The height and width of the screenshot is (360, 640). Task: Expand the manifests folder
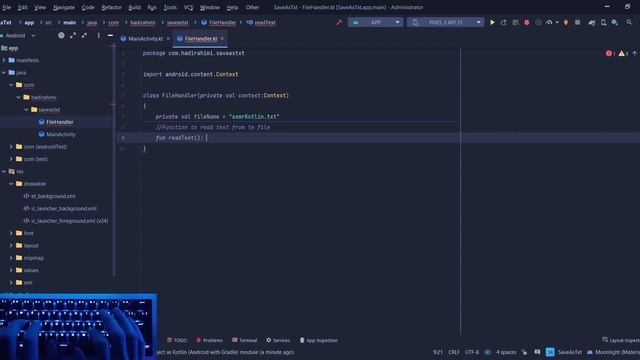[4, 60]
